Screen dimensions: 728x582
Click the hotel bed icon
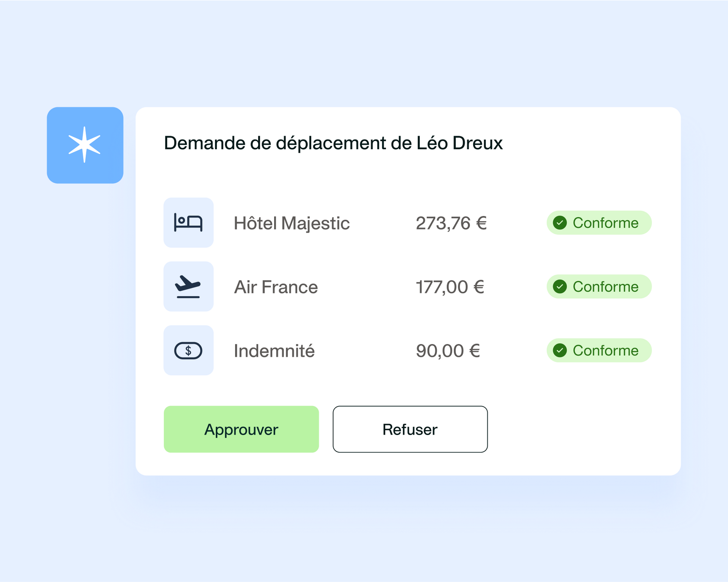[x=188, y=222]
